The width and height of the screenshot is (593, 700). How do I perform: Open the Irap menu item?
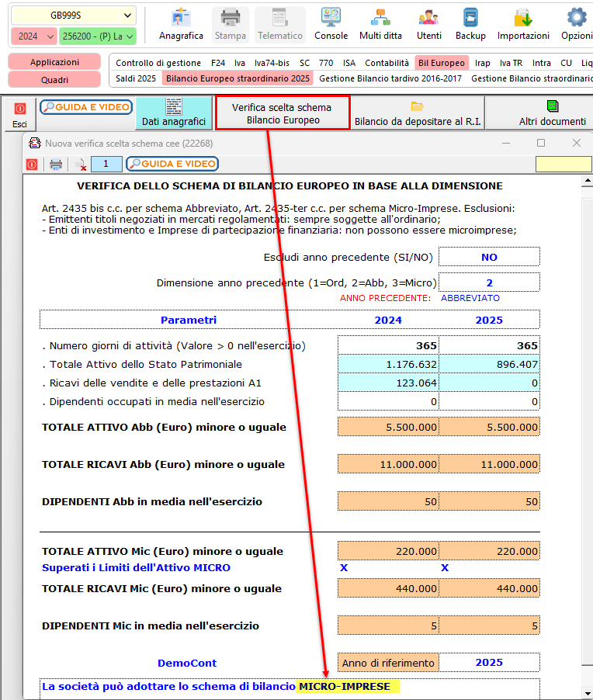click(x=482, y=63)
